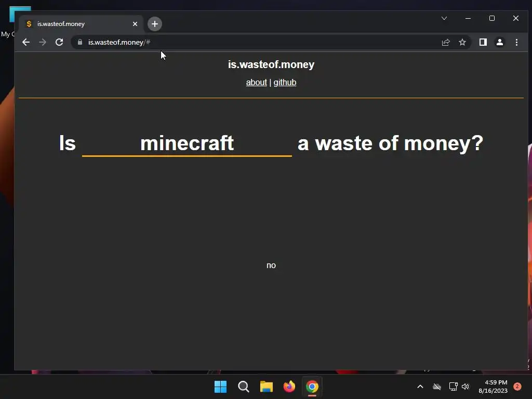This screenshot has width=532, height=399.
Task: Open a new tab
Action: pyautogui.click(x=155, y=24)
